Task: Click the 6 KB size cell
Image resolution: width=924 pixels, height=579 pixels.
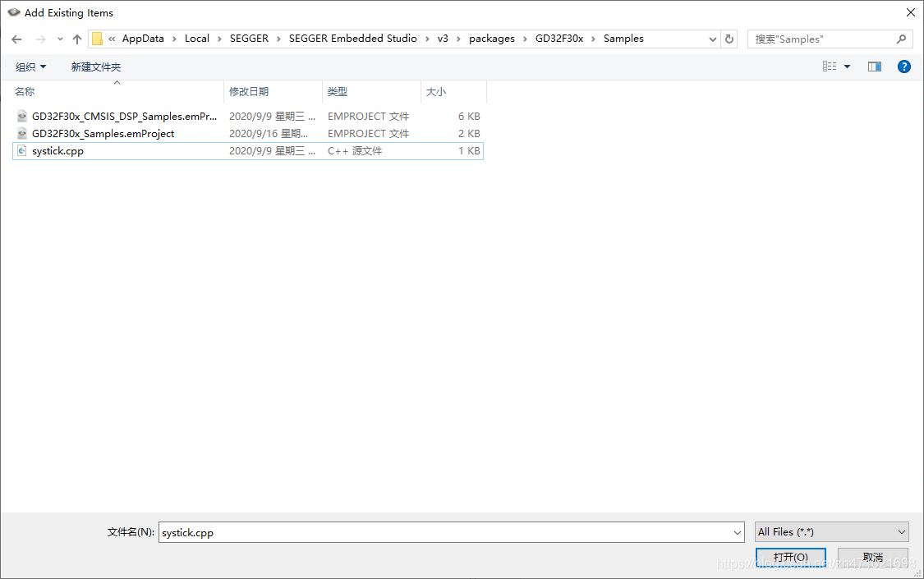Action: 469,116
